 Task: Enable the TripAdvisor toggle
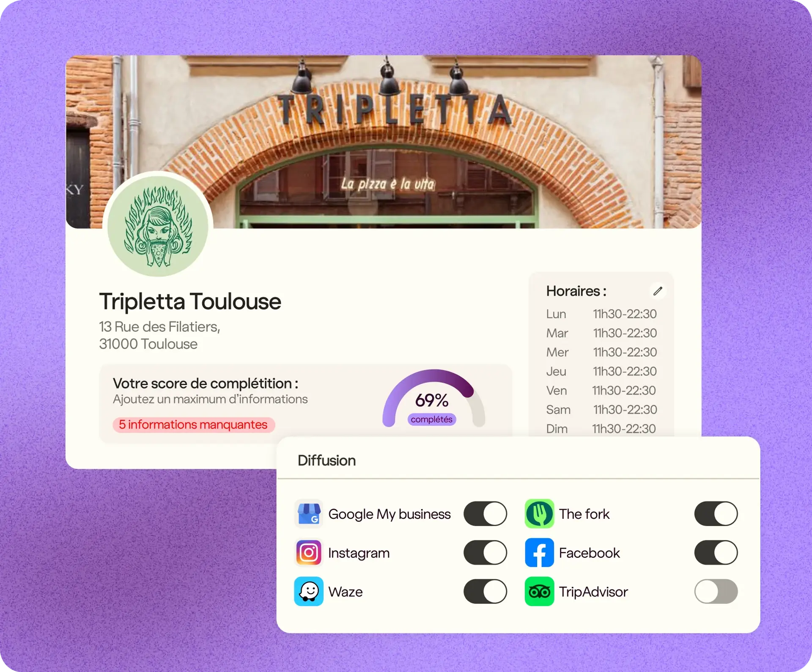(716, 592)
